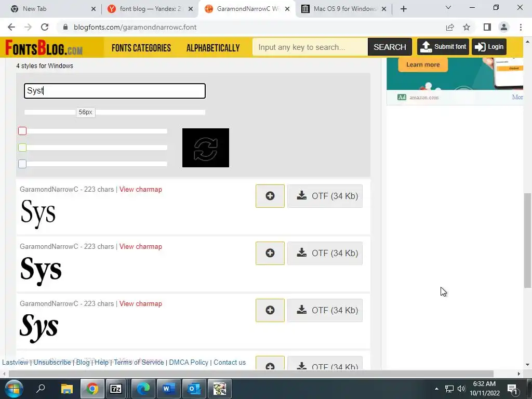Open Outlook from the taskbar
The height and width of the screenshot is (399, 532).
(194, 389)
